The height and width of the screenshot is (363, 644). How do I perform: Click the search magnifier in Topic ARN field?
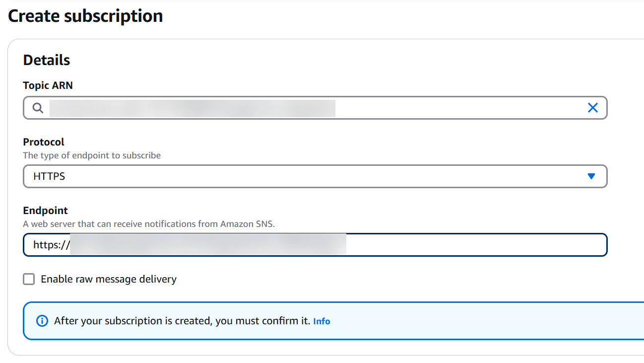[x=38, y=108]
